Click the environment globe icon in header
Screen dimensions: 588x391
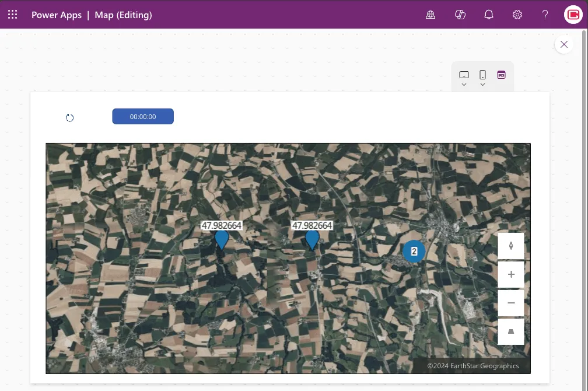430,15
